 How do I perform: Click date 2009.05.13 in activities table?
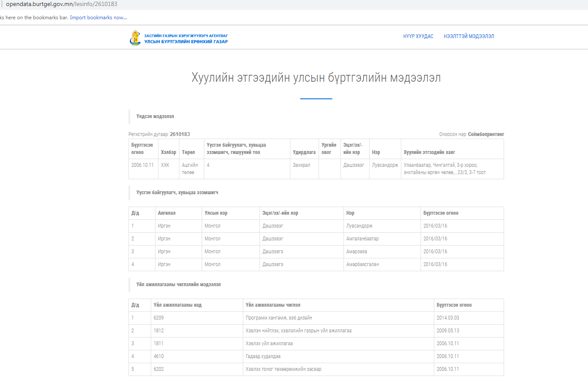coord(448,331)
